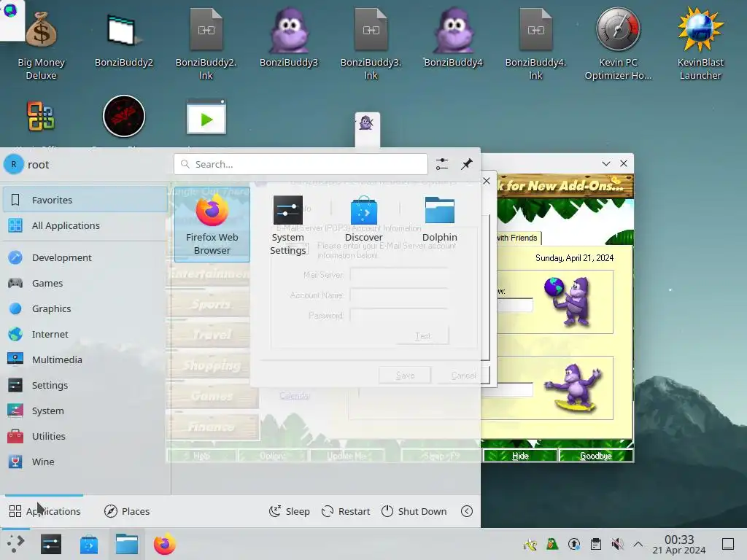Click Hide in the BonziBuddy window
The image size is (747, 560).
click(520, 456)
